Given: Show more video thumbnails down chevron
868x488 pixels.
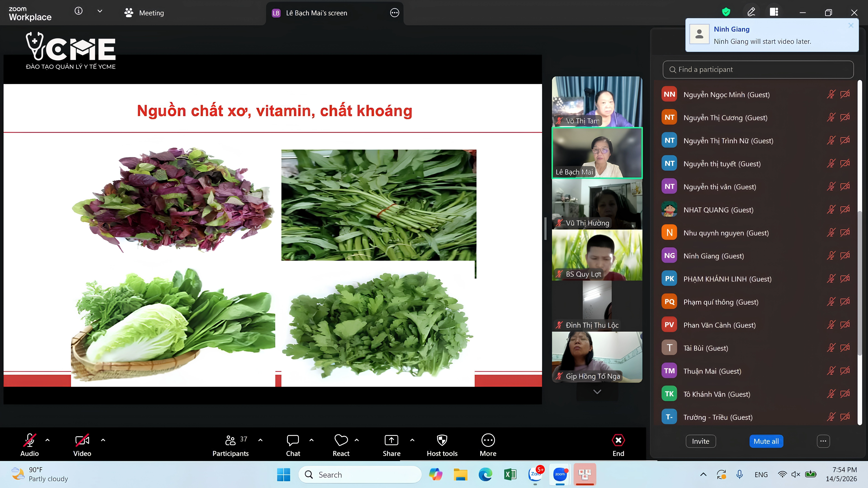Looking at the screenshot, I should (x=597, y=392).
